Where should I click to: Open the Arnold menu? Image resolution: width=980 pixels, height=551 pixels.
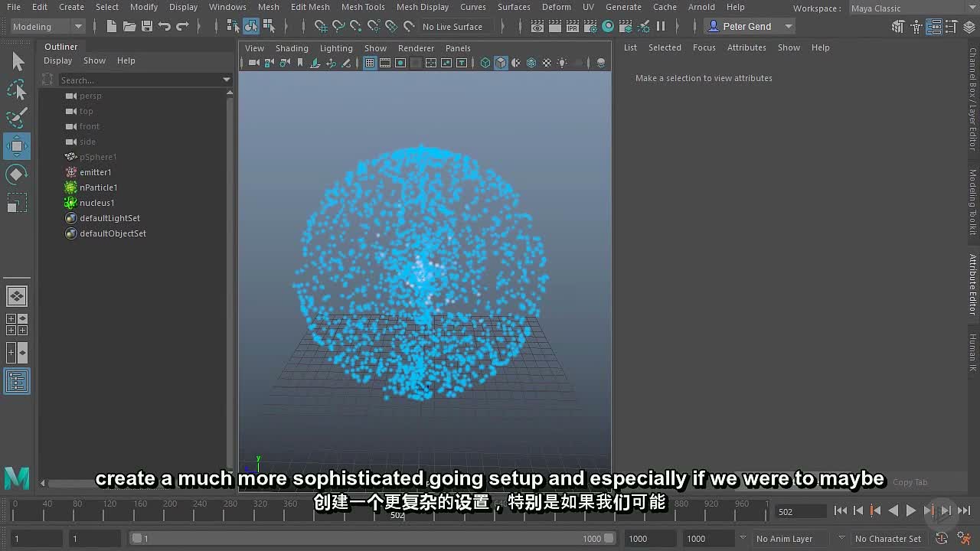point(701,7)
